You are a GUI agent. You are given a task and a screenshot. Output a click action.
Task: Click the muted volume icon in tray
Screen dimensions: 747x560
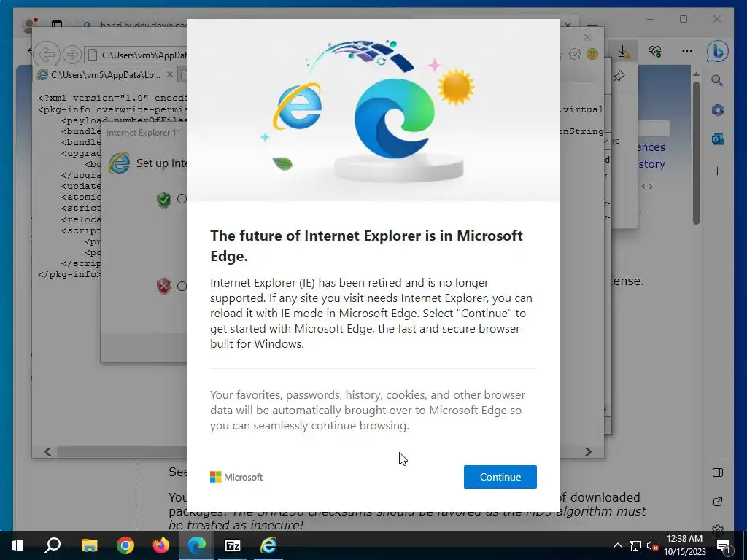pyautogui.click(x=652, y=545)
